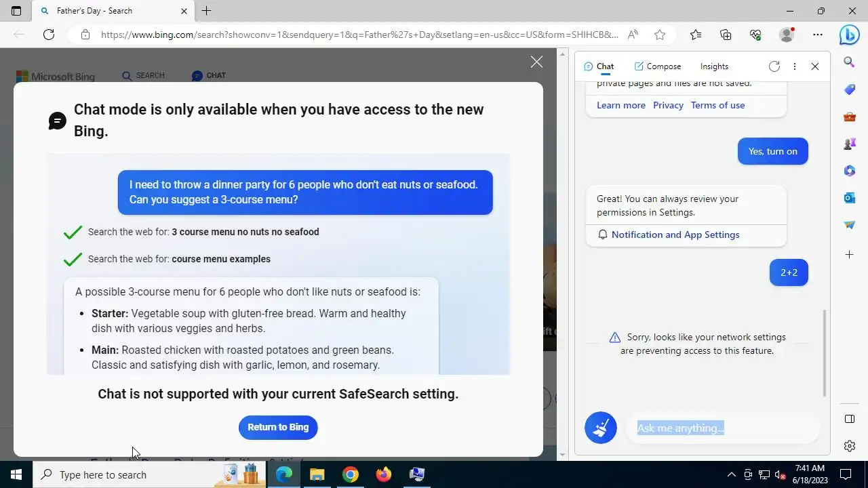The height and width of the screenshot is (488, 868).
Task: Click the Return to Bing button
Action: 278,427
